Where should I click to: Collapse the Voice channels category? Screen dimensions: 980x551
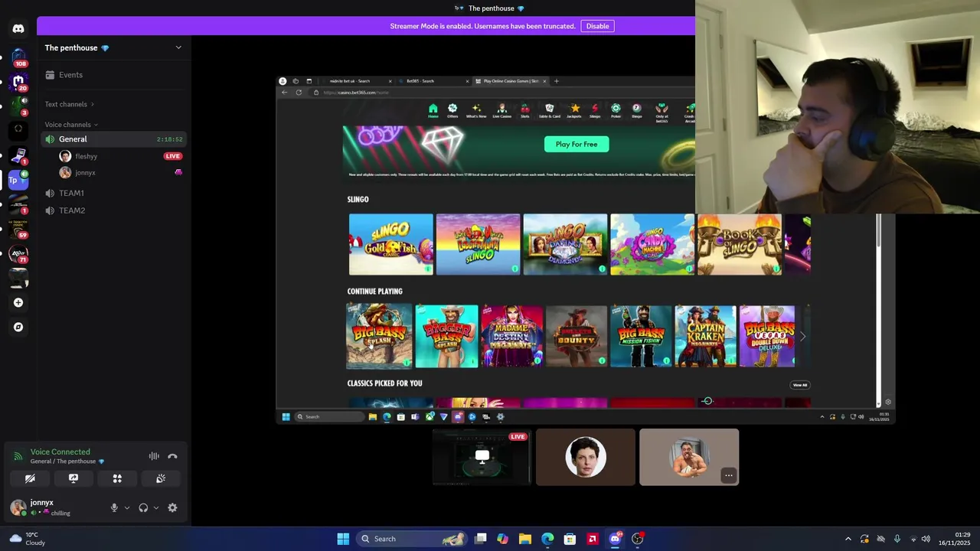coord(71,125)
